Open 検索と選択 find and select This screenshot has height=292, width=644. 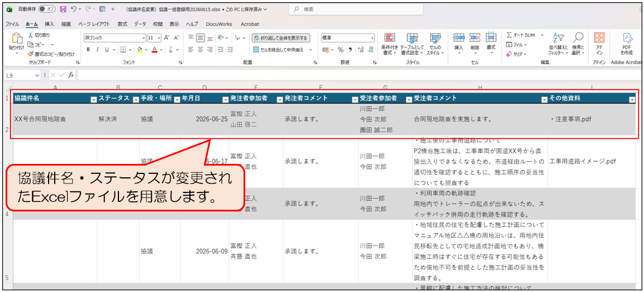click(x=578, y=44)
